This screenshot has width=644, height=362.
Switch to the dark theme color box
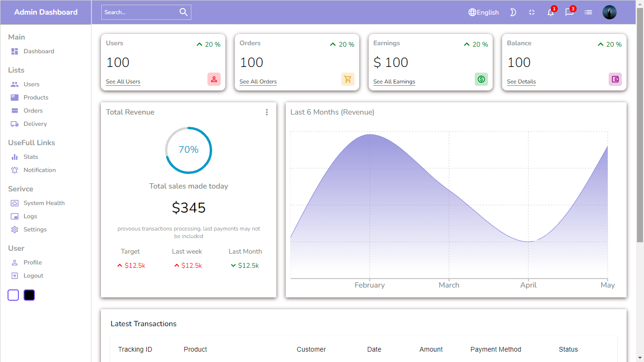29,295
